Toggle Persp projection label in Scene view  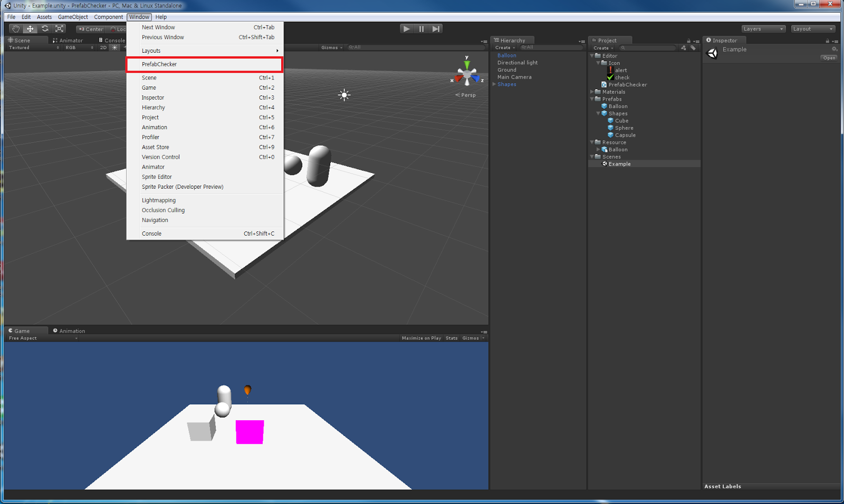tap(466, 95)
